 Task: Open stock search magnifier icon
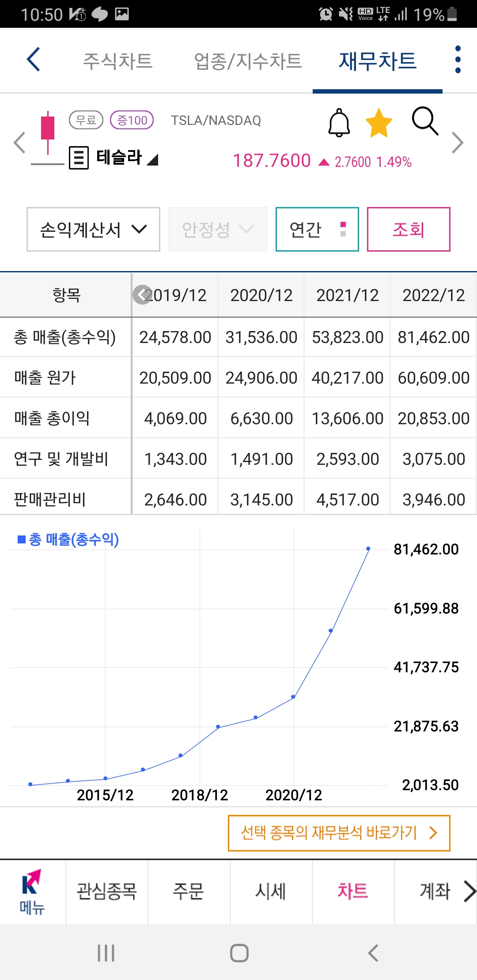pyautogui.click(x=425, y=121)
